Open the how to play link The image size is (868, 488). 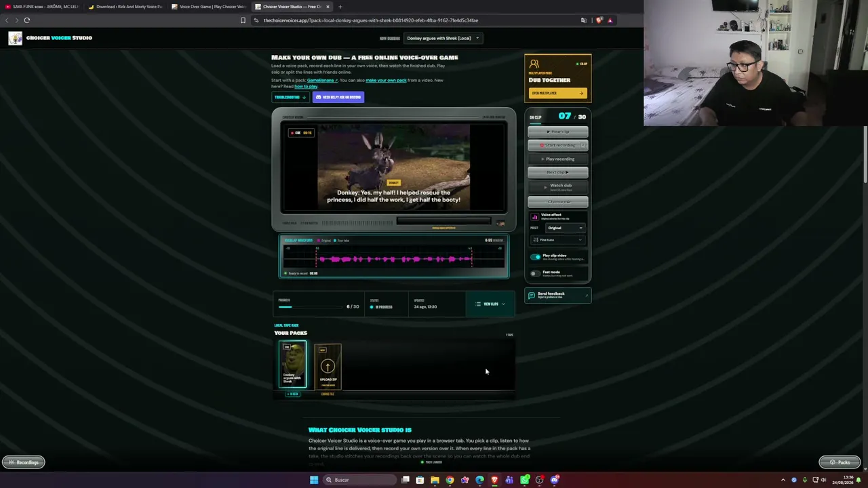tap(306, 86)
